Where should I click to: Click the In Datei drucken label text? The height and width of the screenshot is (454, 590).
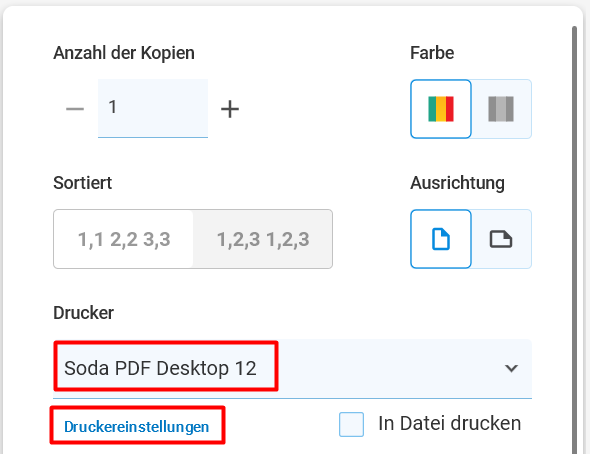tap(450, 424)
